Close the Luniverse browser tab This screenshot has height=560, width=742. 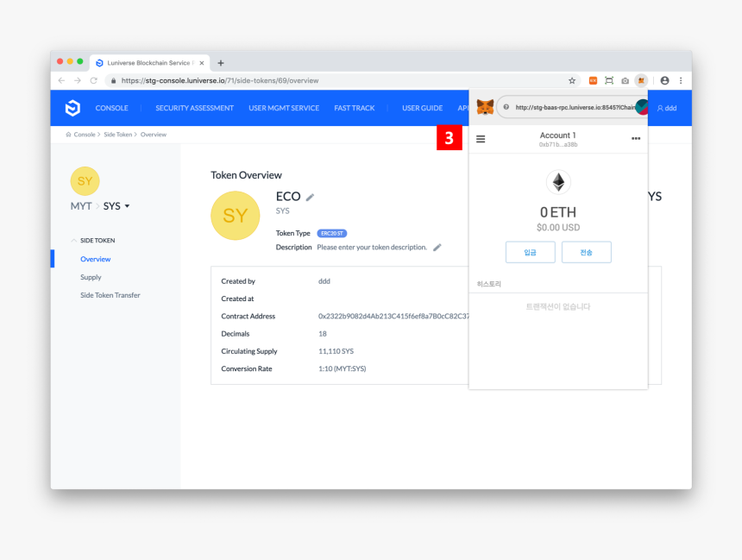coord(202,63)
